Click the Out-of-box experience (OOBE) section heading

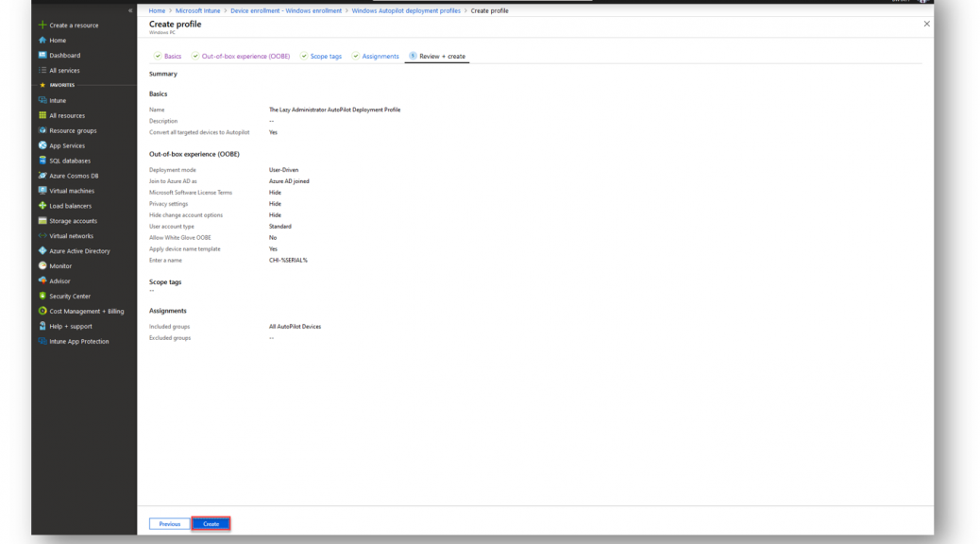point(194,154)
